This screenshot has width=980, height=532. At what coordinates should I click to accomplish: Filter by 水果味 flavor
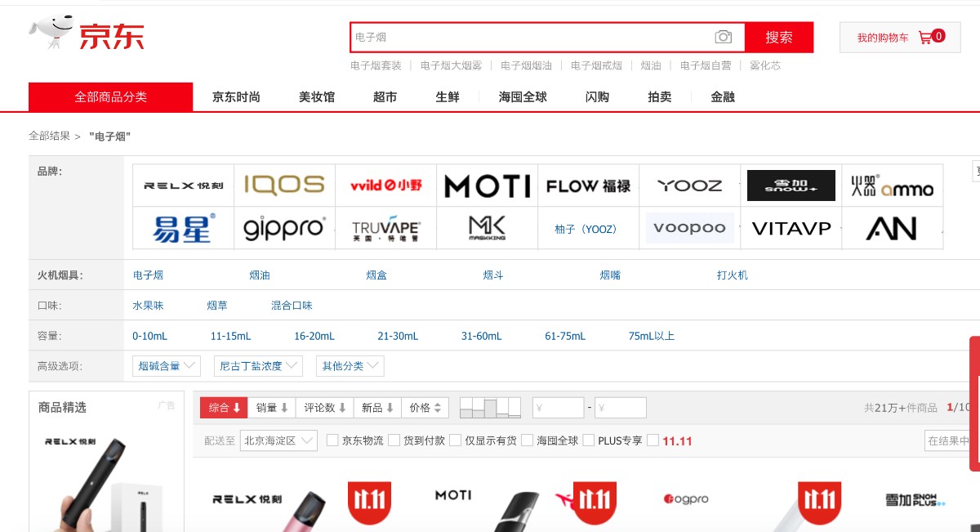click(x=148, y=306)
